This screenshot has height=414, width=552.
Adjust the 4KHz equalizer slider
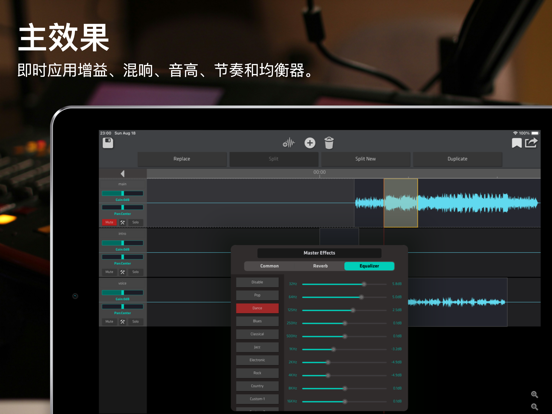pos(344,375)
